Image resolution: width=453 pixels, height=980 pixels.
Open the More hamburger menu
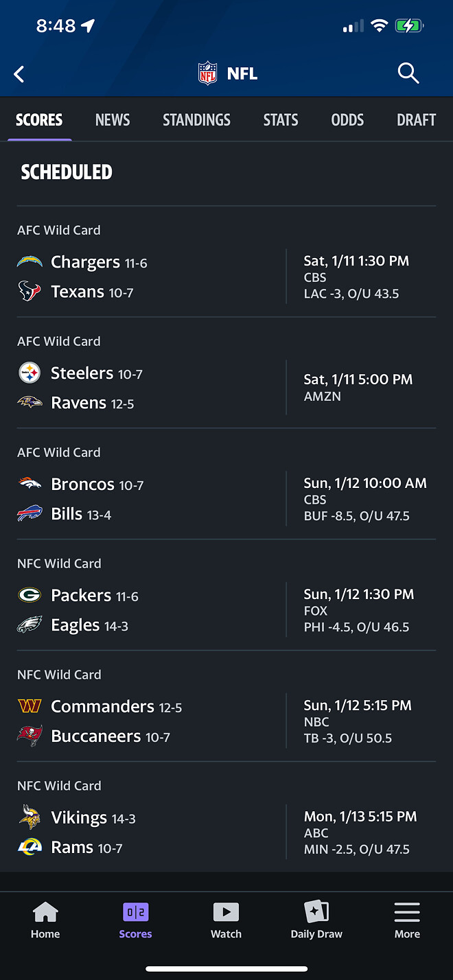tap(407, 912)
